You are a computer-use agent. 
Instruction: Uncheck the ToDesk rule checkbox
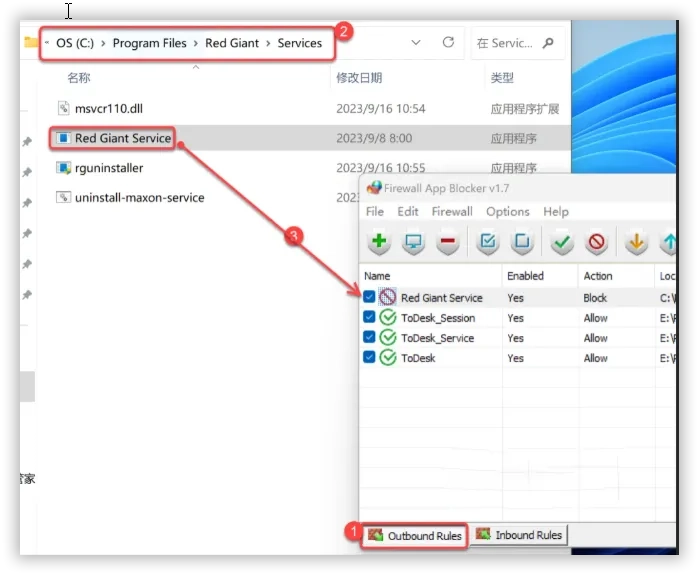point(369,357)
